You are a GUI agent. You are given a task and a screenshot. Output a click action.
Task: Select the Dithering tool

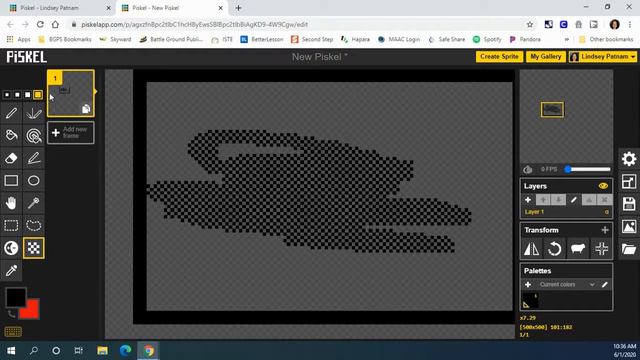tap(33, 248)
